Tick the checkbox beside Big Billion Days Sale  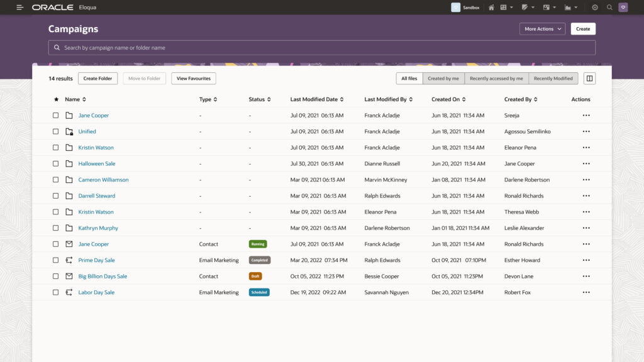tap(55, 276)
